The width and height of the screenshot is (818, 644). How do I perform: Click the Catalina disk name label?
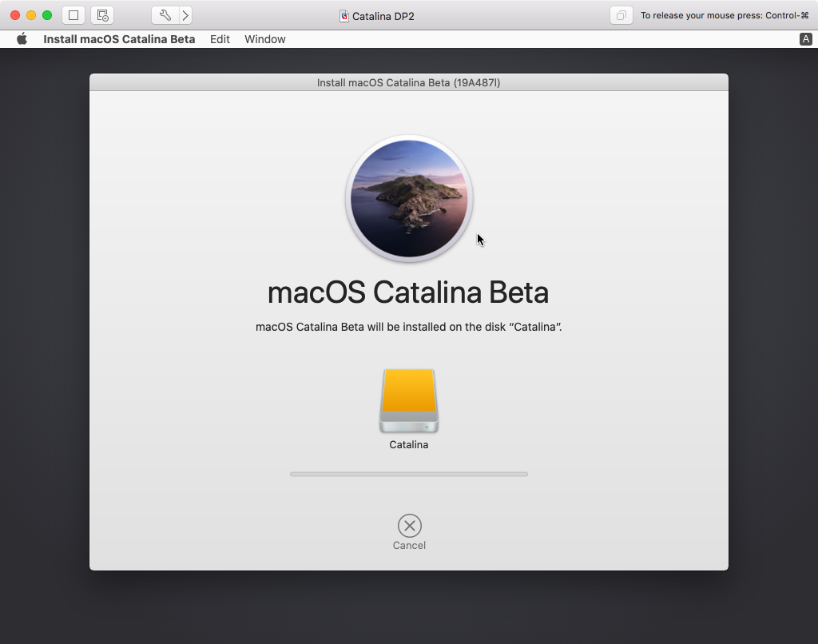pyautogui.click(x=409, y=444)
